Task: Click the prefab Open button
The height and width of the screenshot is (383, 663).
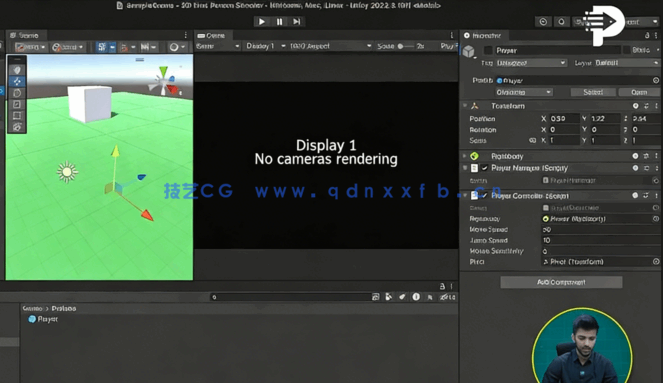Action: [639, 92]
